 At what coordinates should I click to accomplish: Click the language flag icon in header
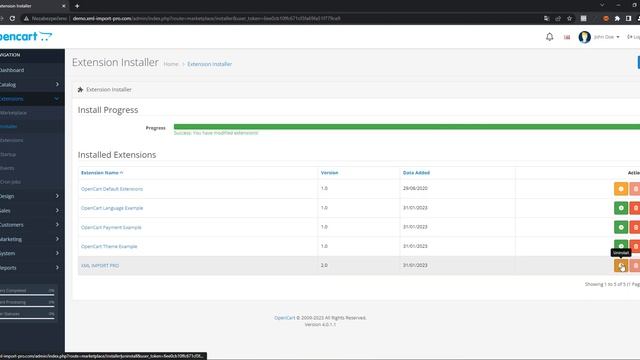click(x=567, y=37)
